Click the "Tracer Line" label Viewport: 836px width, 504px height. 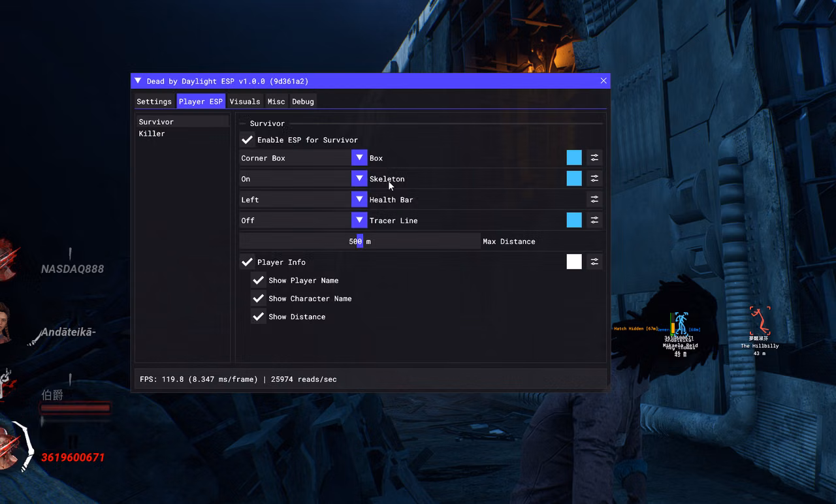pos(393,221)
